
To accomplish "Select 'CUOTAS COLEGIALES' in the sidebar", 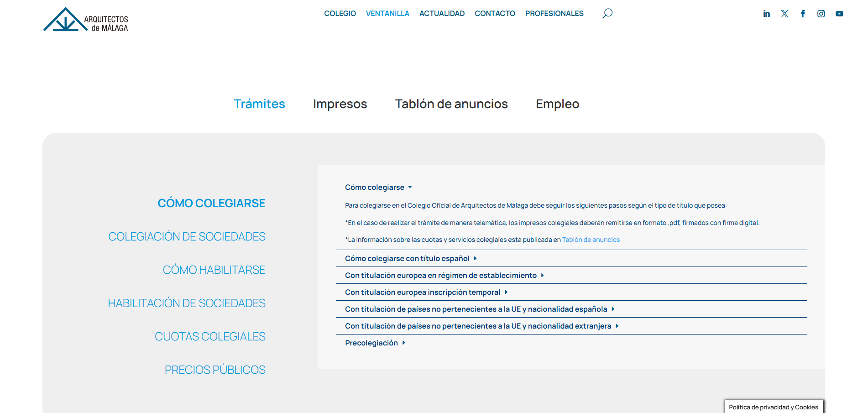I will tap(210, 336).
